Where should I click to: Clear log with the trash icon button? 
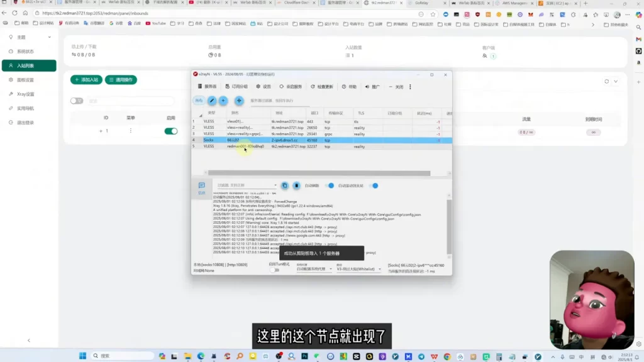point(297,185)
